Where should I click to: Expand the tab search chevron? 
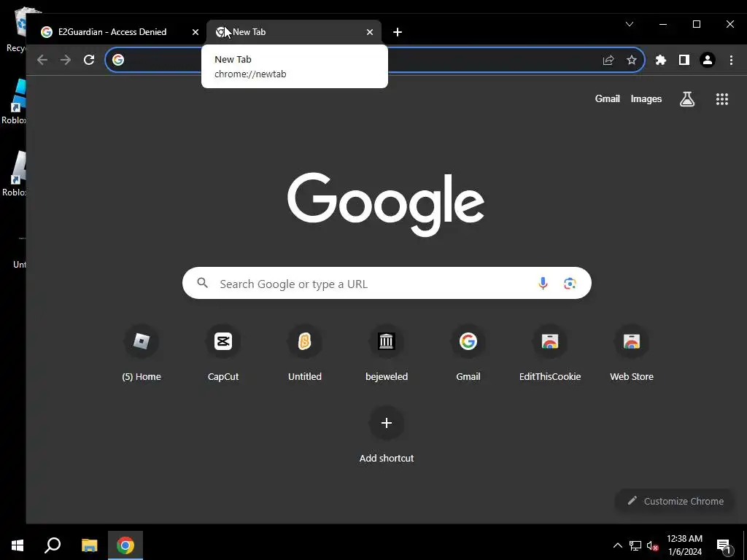coord(630,24)
